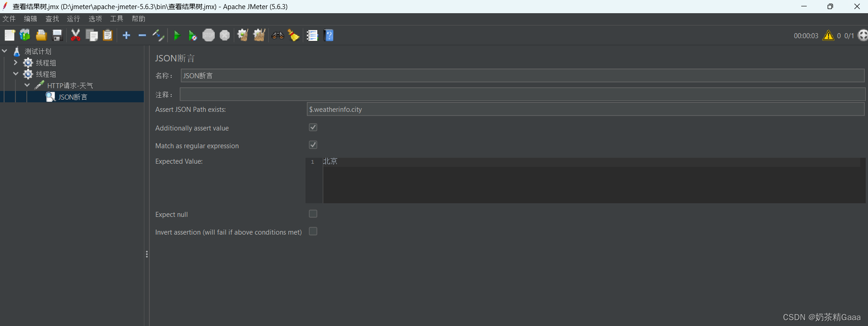The image size is (868, 326).
Task: Click the New test plan icon
Action: [x=10, y=35]
